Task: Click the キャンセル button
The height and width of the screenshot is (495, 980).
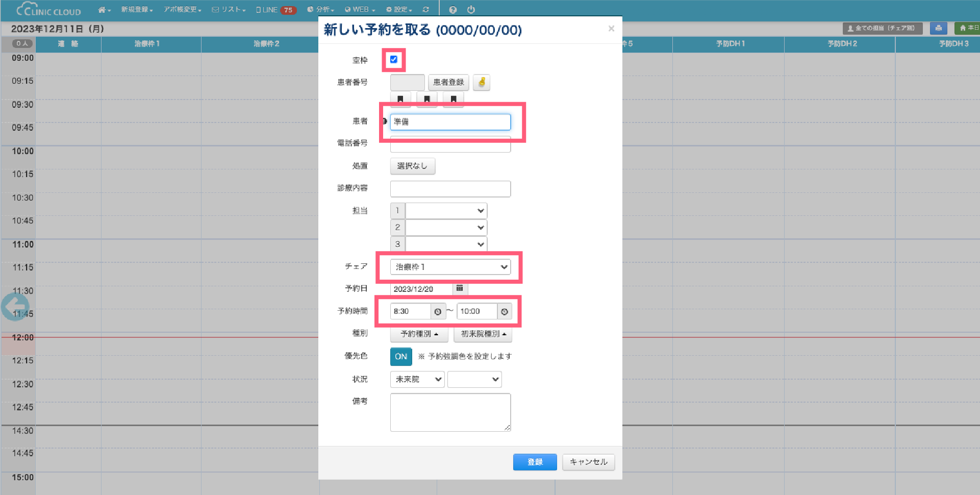Action: click(x=588, y=462)
